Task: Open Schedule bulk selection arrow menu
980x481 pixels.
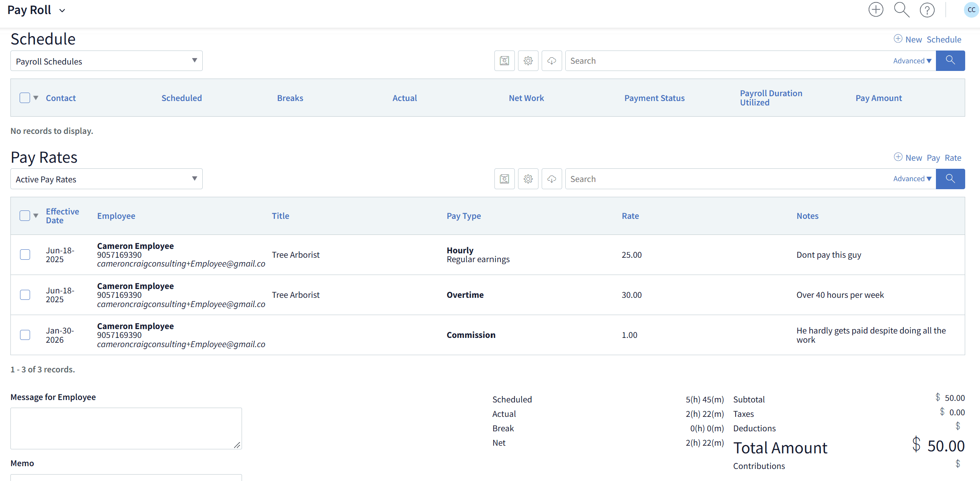Action: pos(36,98)
